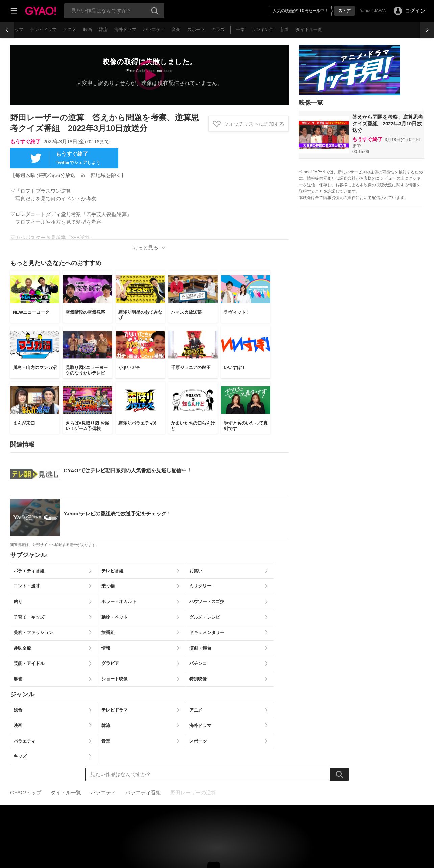Open 川島・山内のマンガ沼 card

(35, 352)
